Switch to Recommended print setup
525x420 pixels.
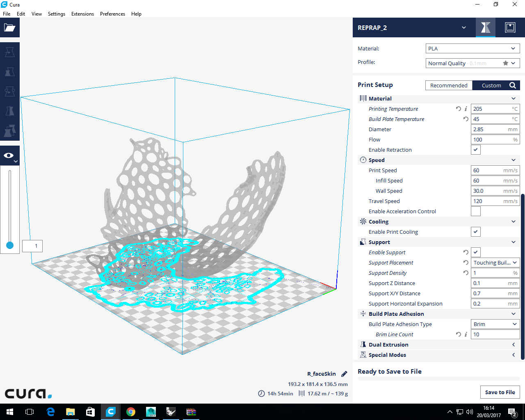click(449, 85)
